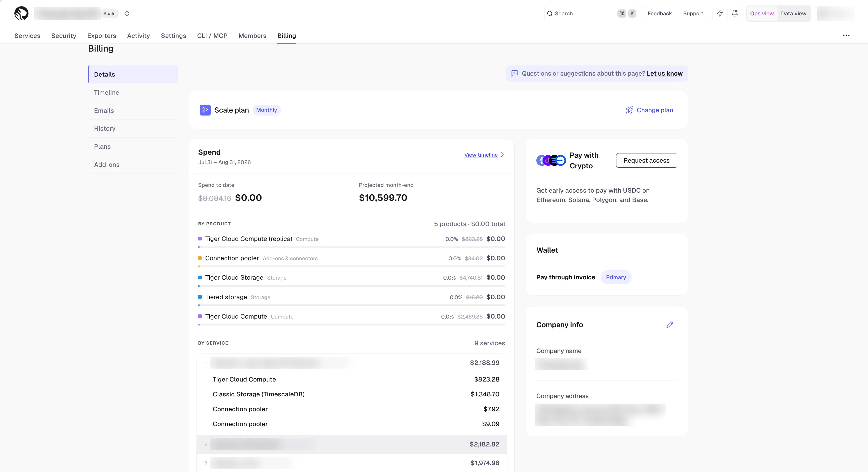Image resolution: width=868 pixels, height=472 pixels.
Task: Open the project switcher chevron
Action: (127, 13)
